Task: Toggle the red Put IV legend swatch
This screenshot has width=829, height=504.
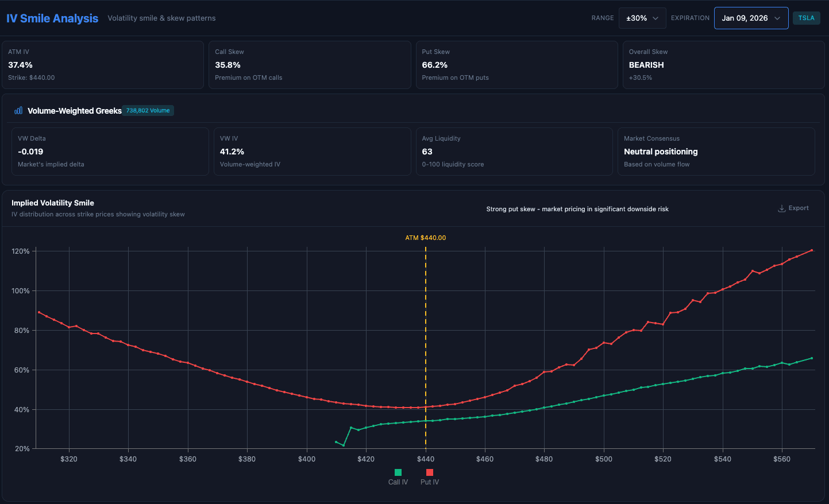Action: pos(430,472)
